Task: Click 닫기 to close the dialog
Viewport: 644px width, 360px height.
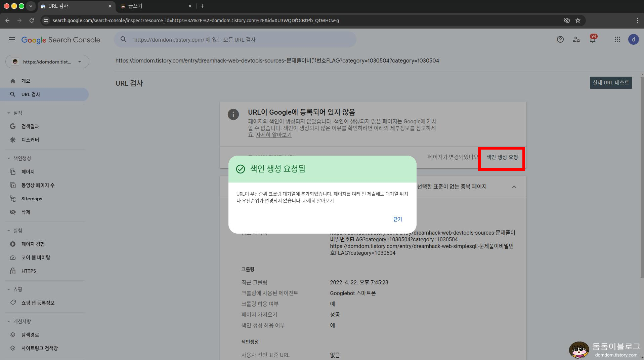Action: pyautogui.click(x=397, y=219)
